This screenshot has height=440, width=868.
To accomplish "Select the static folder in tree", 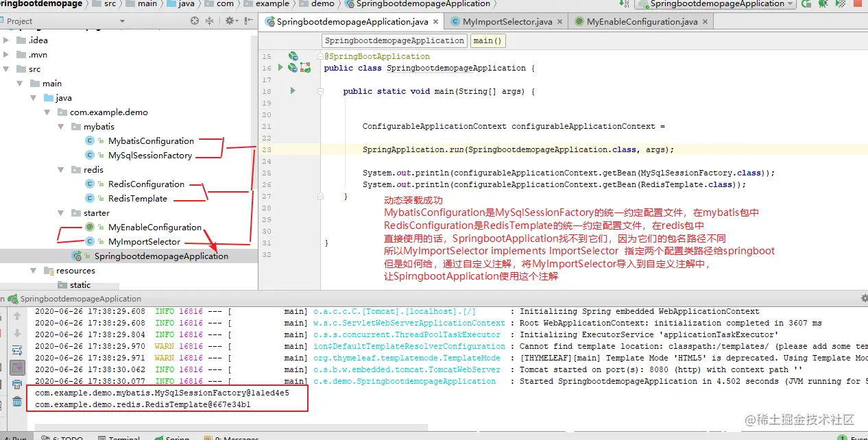I will pos(80,285).
